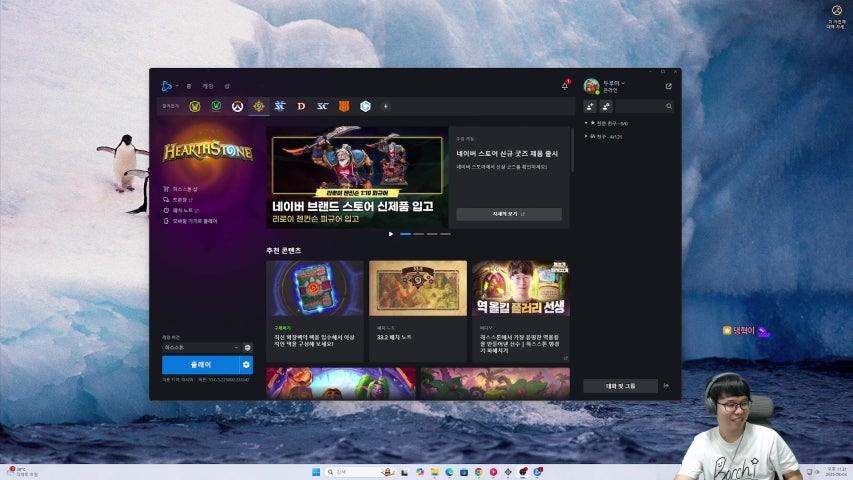
Task: Pause or play the banner carousel
Action: point(391,234)
